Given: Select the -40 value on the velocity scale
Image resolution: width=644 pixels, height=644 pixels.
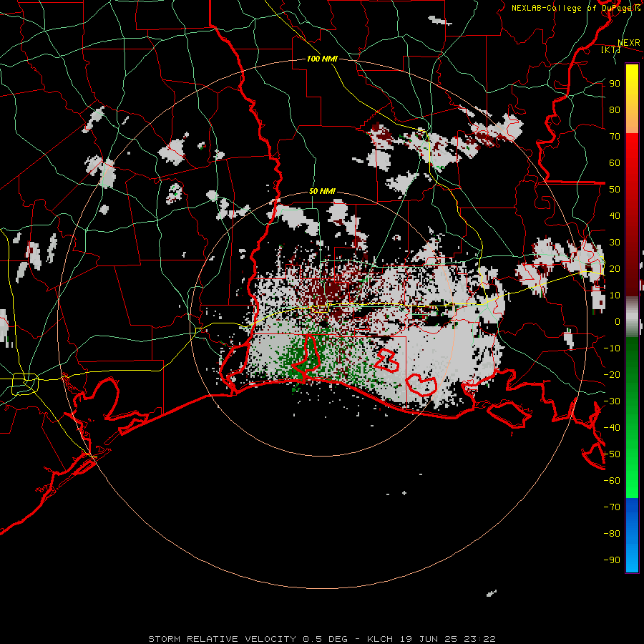Looking at the screenshot, I should 612,428.
